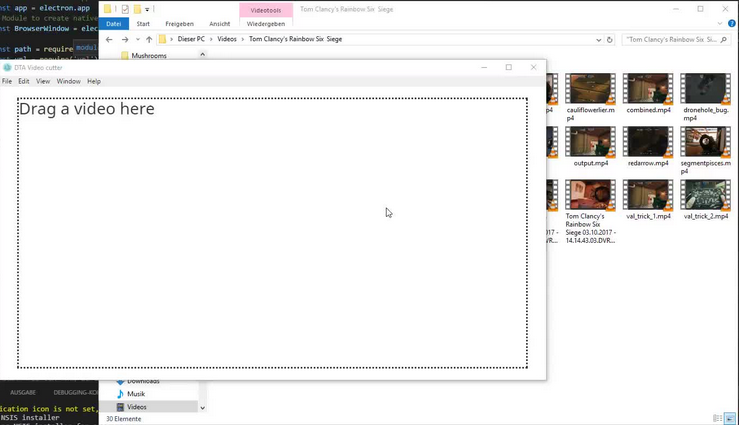The height and width of the screenshot is (425, 739).
Task: Click 'Dieser PC' in the address breadcrumb
Action: tap(191, 39)
